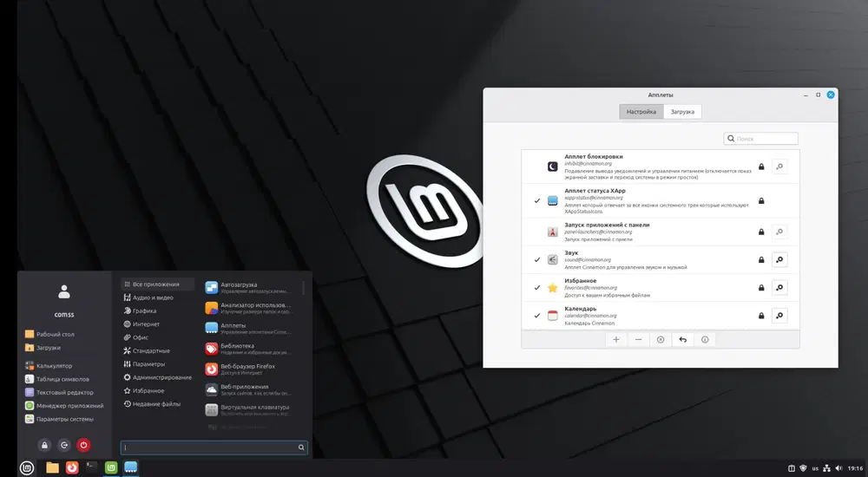The image size is (868, 477).
Task: Click the Поиск search field in Applets
Action: coord(761,139)
